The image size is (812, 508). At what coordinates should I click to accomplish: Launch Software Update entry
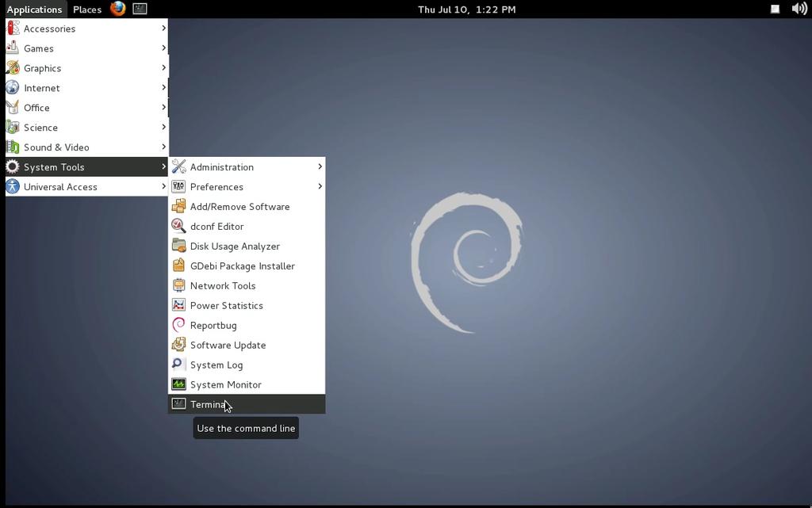coord(247,345)
